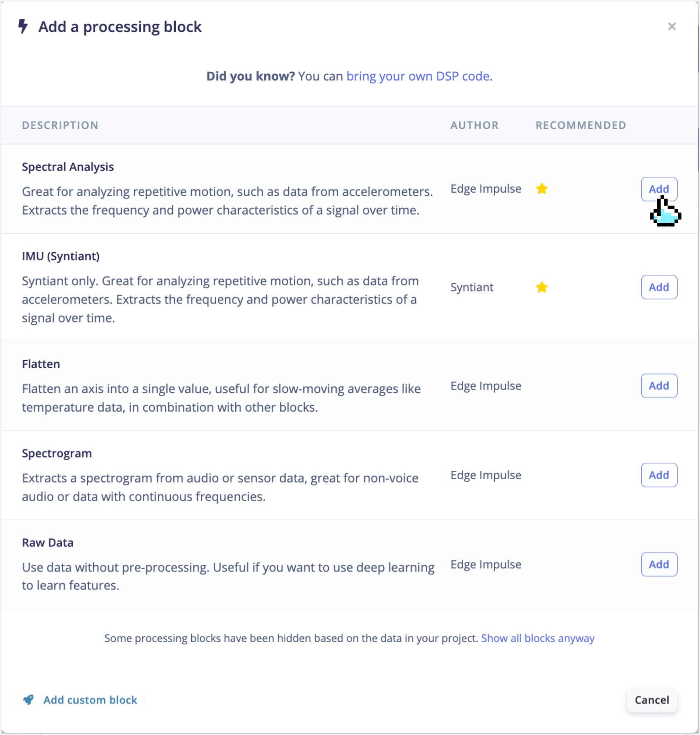Cancel the processing block dialog

tap(652, 700)
